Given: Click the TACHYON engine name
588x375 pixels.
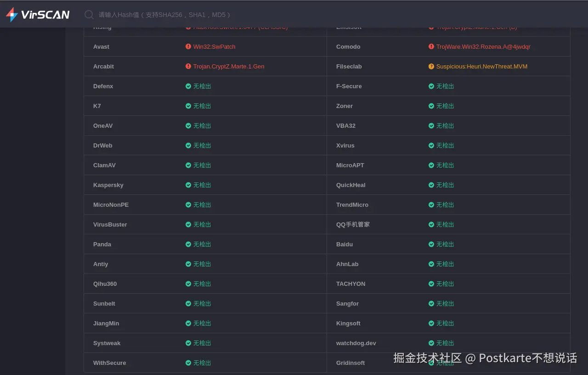Looking at the screenshot, I should 351,284.
